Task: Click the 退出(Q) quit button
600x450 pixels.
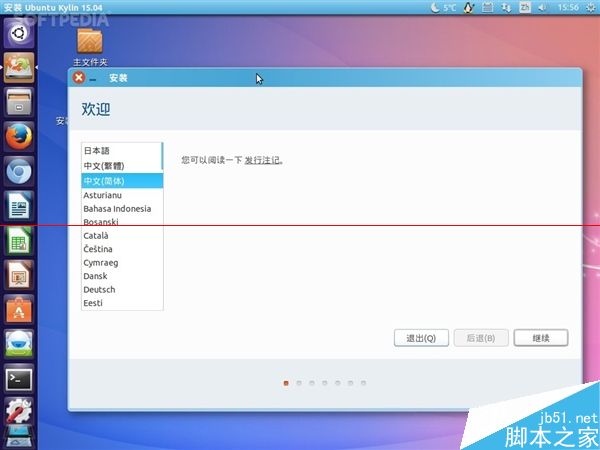Action: 421,338
